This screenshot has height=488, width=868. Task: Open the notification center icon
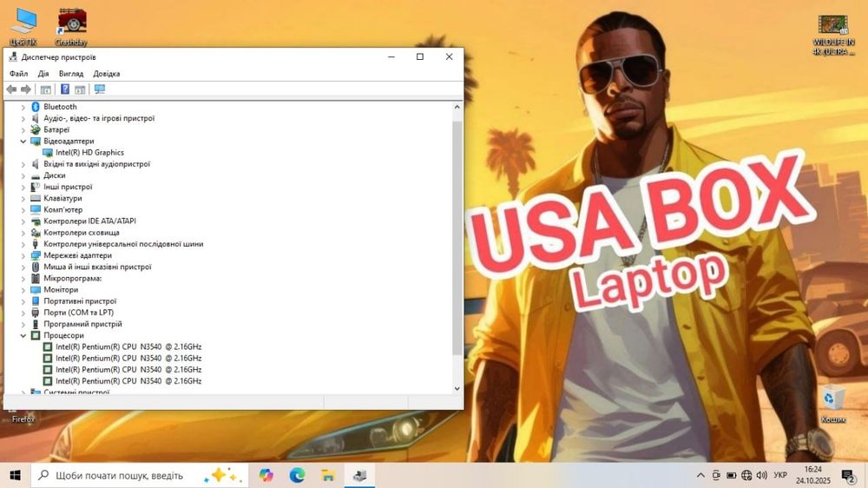849,475
